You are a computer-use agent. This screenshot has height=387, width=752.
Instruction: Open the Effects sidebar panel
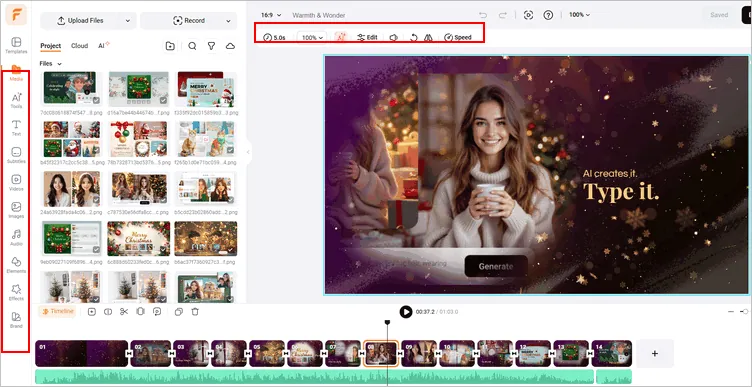(16, 292)
